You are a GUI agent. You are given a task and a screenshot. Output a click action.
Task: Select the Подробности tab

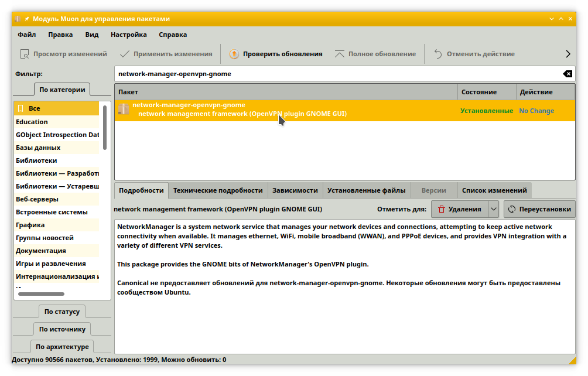coord(141,190)
